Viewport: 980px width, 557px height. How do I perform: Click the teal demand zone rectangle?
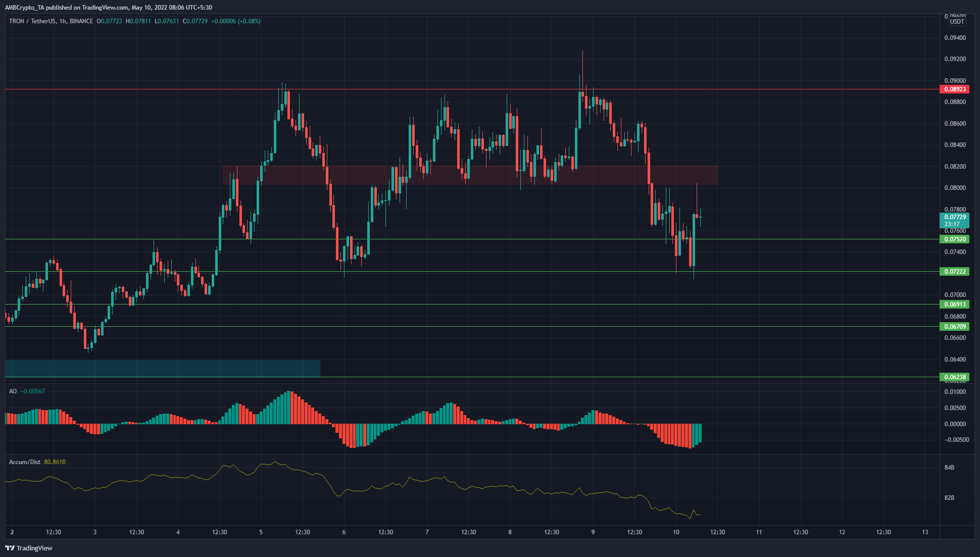coord(163,368)
